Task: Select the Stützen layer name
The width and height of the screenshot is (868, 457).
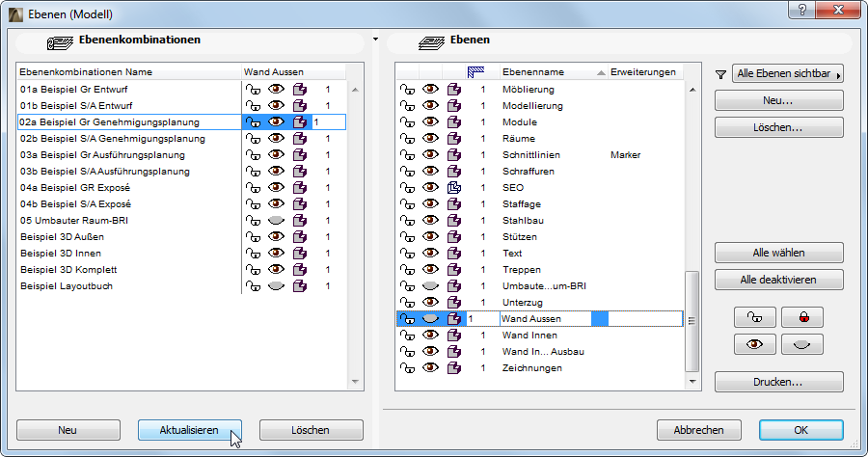Action: [520, 237]
